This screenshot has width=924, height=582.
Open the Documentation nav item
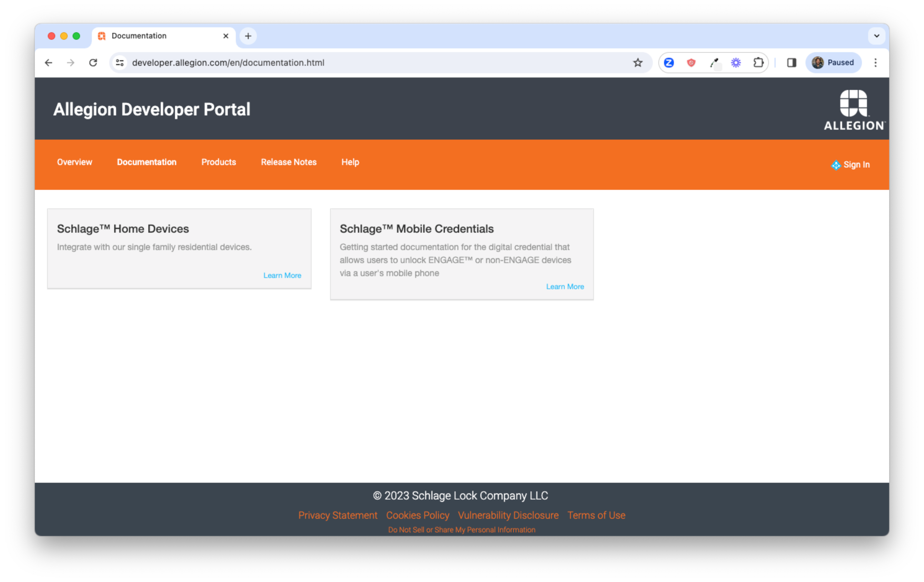[x=146, y=162]
